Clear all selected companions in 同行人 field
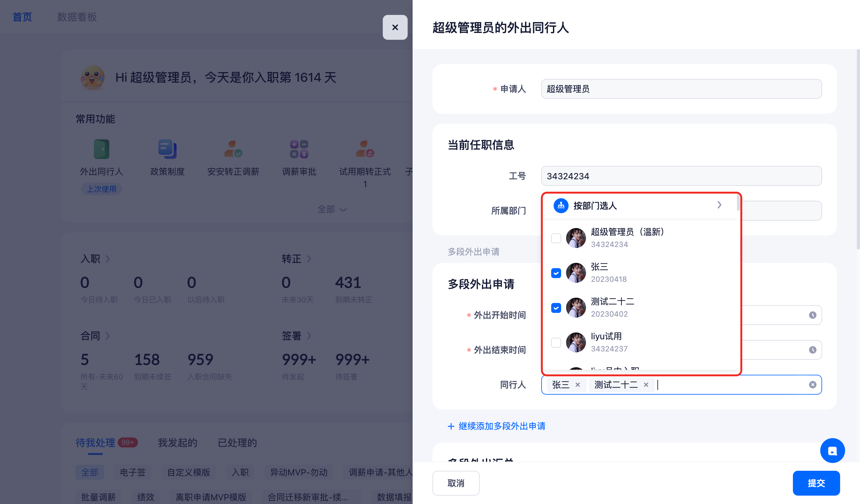The height and width of the screenshot is (504, 860). click(812, 385)
